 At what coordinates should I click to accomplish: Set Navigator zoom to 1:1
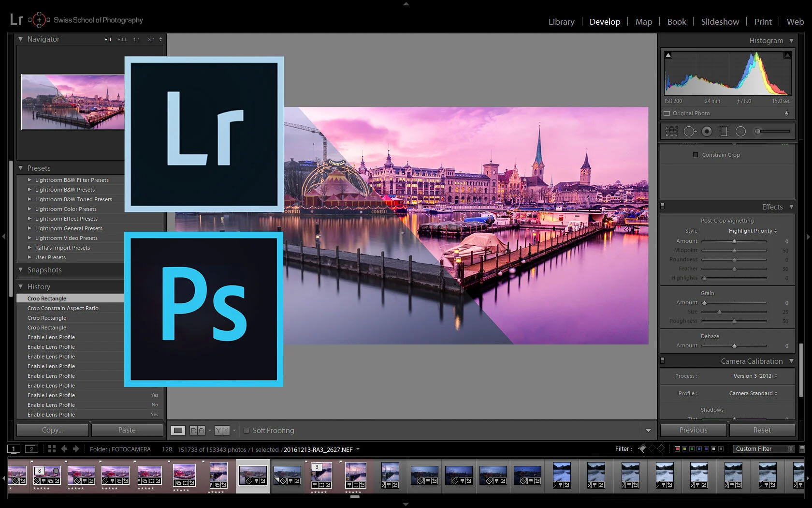[x=136, y=40]
